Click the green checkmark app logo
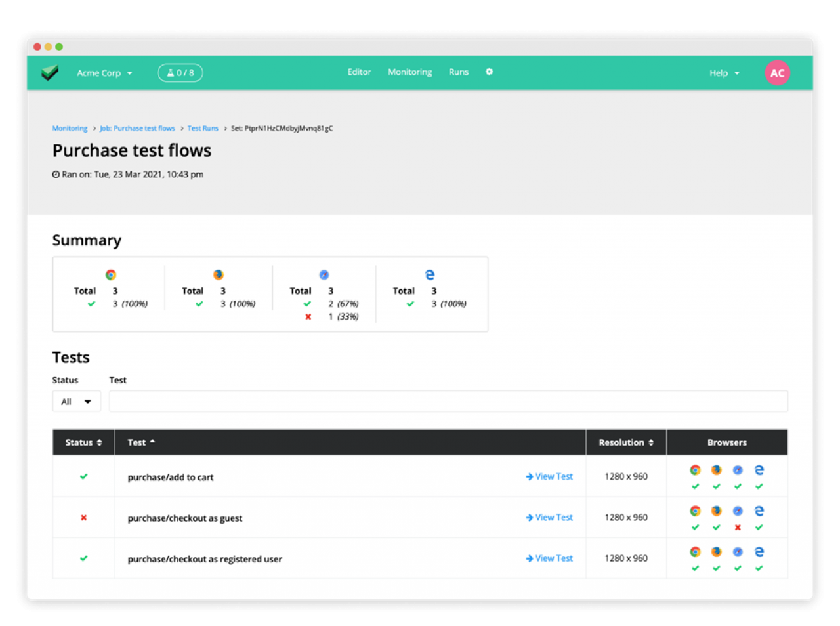 [50, 72]
